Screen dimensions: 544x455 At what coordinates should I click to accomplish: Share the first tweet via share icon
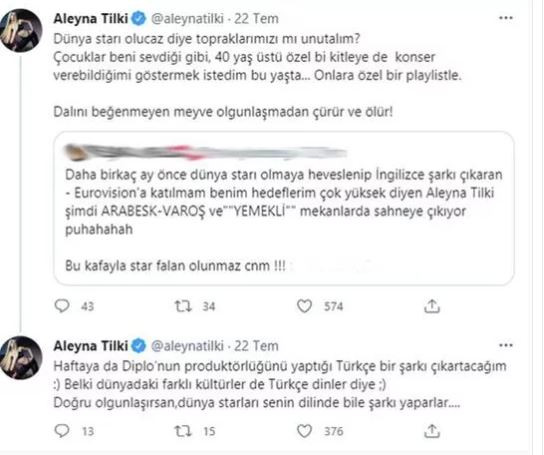[432, 306]
